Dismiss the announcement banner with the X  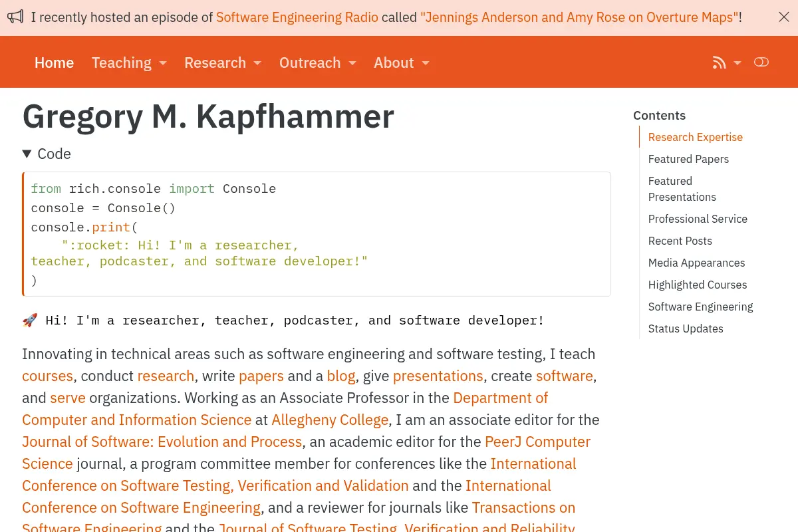point(784,17)
